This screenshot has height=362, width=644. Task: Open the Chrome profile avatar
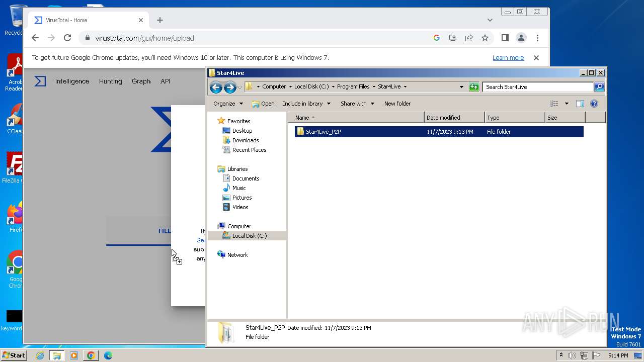tap(521, 38)
